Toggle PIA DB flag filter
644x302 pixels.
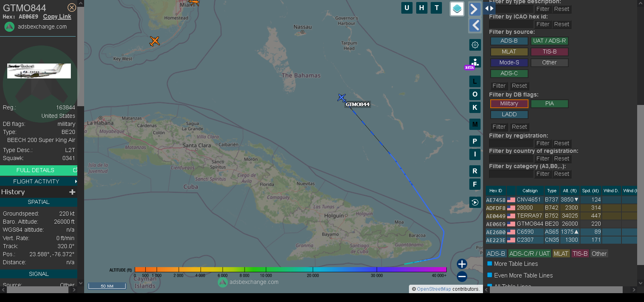[549, 104]
